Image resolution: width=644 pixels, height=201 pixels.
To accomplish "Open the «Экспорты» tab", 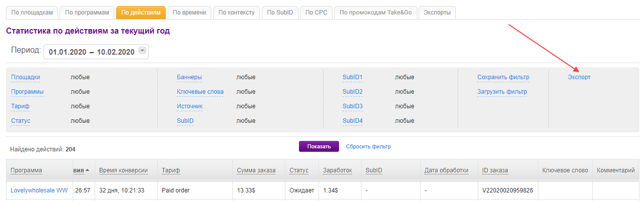I will 437,13.
